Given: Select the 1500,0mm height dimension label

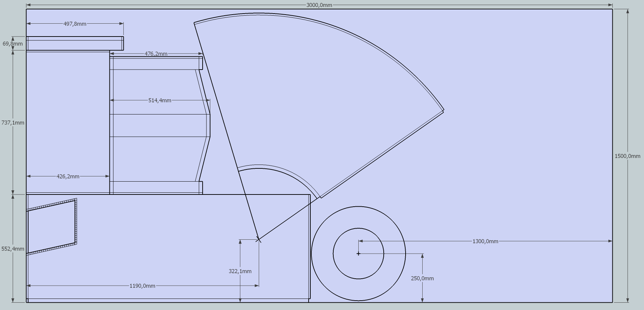Looking at the screenshot, I should pos(627,156).
